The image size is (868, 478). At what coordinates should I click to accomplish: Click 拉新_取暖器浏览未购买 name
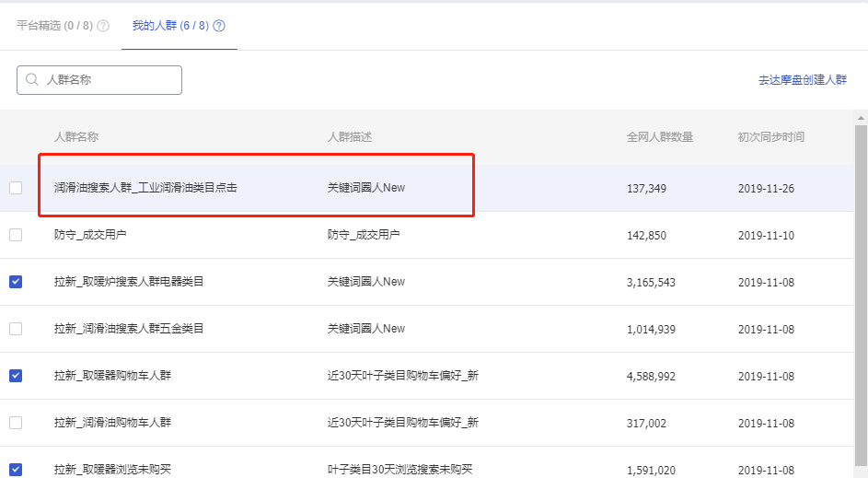[113, 470]
